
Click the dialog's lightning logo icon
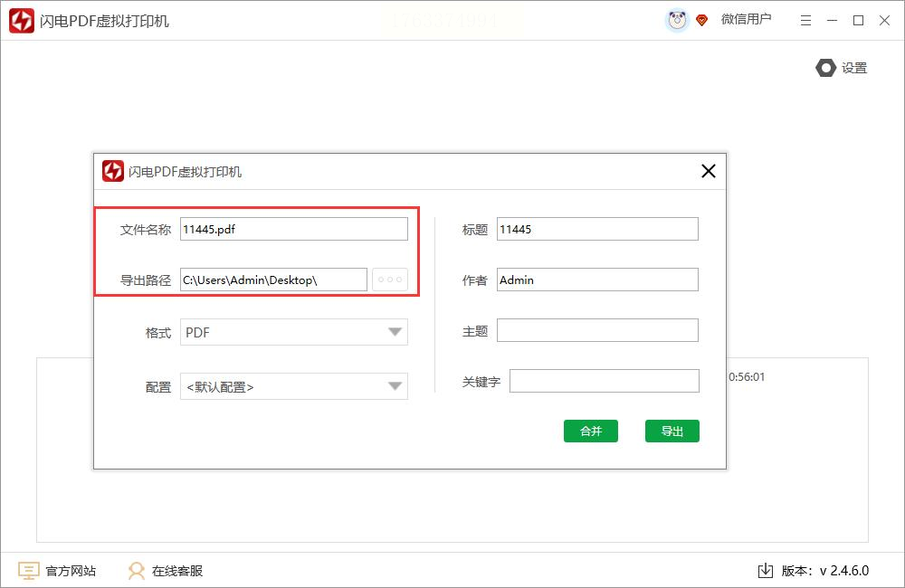[113, 171]
